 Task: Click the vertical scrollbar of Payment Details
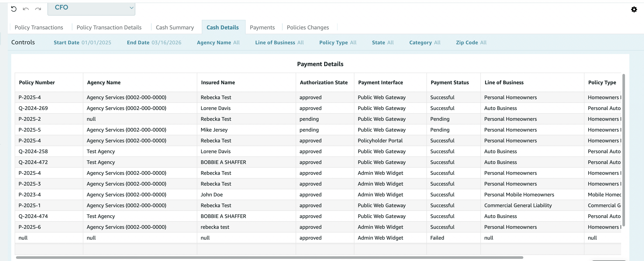[x=623, y=150]
